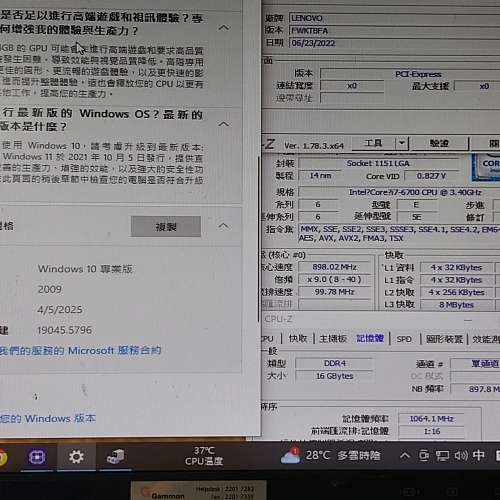Click the 4/5/2025 install date value
The height and width of the screenshot is (500, 500).
tap(60, 310)
